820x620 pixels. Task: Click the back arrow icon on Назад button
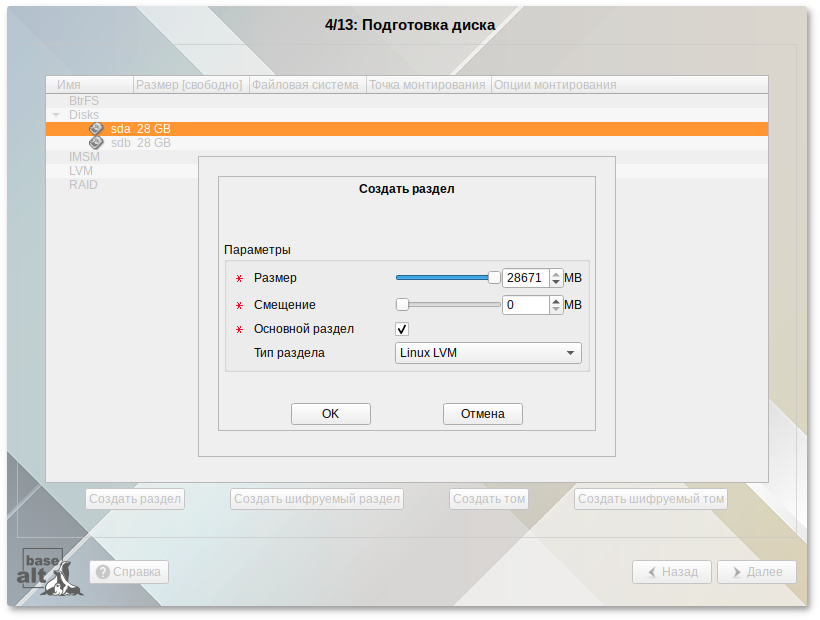(x=650, y=572)
